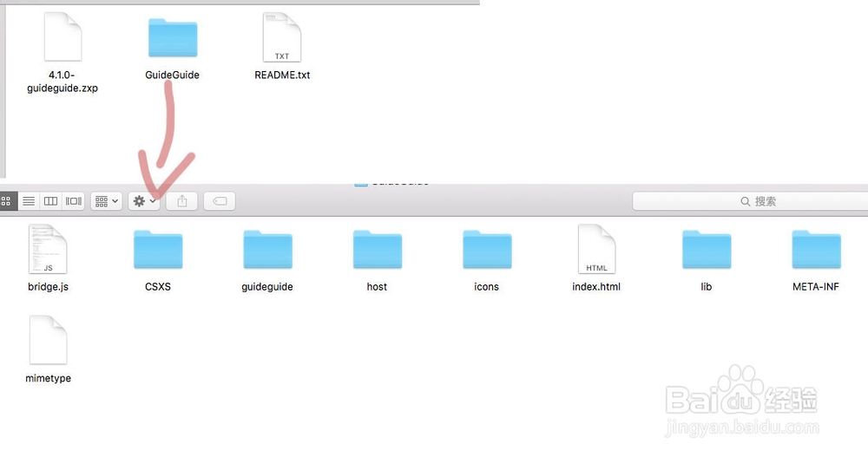Open the item arrangement dropdown
This screenshot has width=868, height=457.
tap(106, 201)
